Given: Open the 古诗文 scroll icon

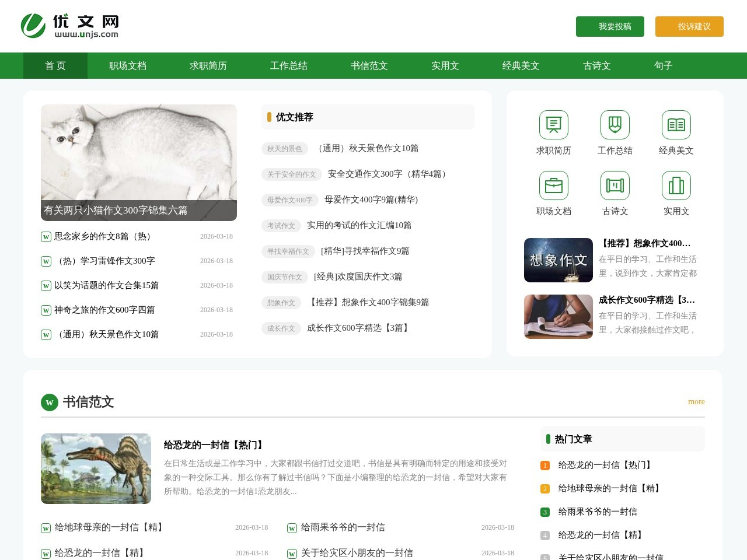Looking at the screenshot, I should pyautogui.click(x=615, y=185).
